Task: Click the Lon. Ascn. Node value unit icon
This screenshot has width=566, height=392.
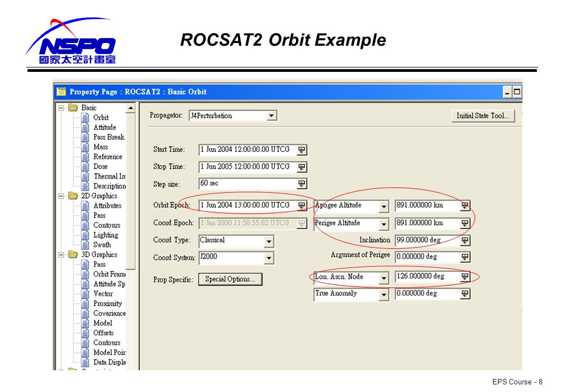Action: point(465,277)
